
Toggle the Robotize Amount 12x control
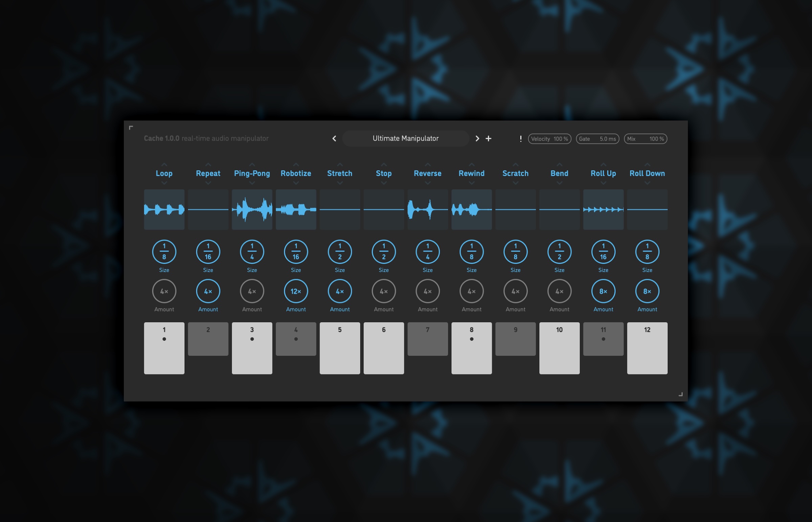click(295, 291)
